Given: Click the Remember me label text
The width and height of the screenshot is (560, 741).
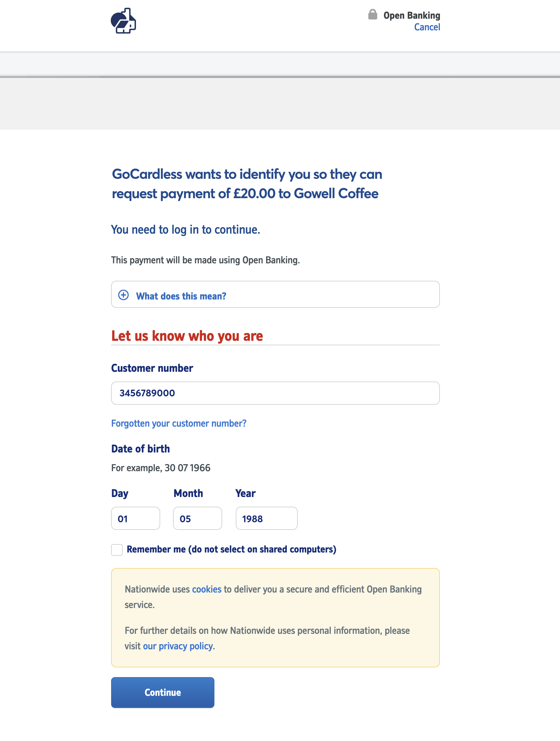Looking at the screenshot, I should pos(231,549).
